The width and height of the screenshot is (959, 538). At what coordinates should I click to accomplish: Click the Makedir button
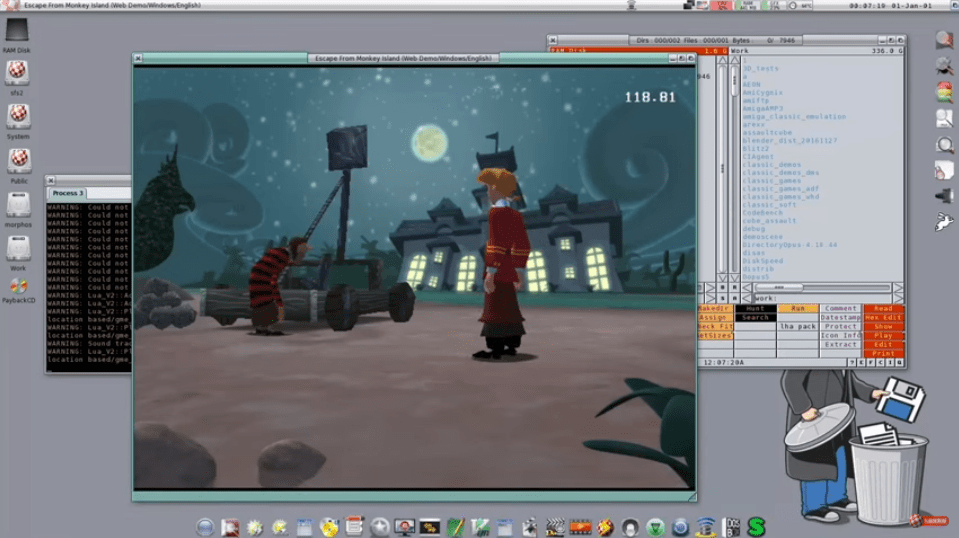click(715, 309)
